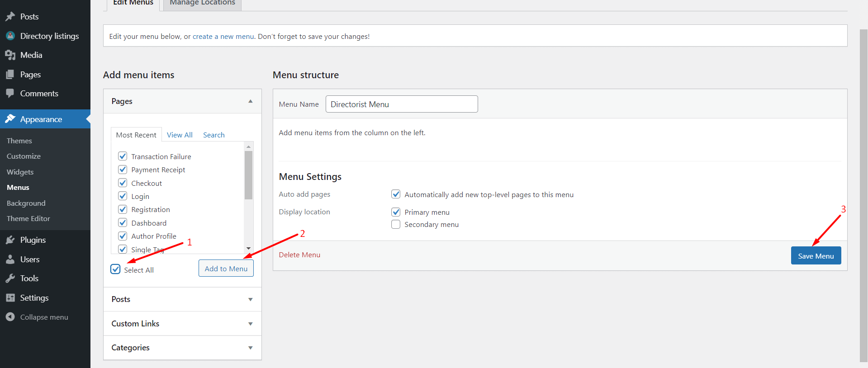Follow the create a new menu link
The width and height of the screenshot is (868, 368).
click(x=223, y=36)
